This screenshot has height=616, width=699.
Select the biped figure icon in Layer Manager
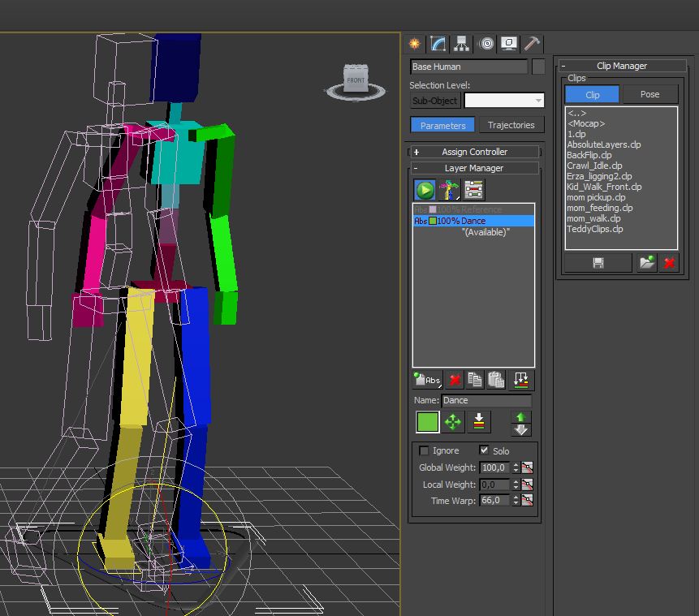coord(448,189)
